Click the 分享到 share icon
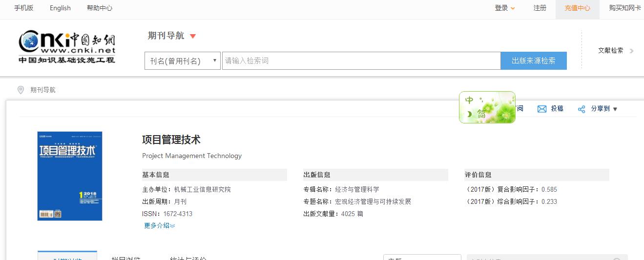The image size is (644, 260). click(582, 109)
